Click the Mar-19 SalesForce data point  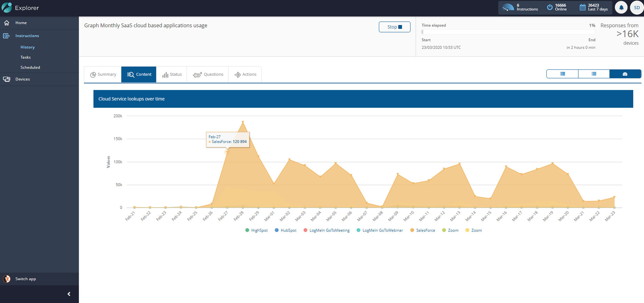(552, 164)
